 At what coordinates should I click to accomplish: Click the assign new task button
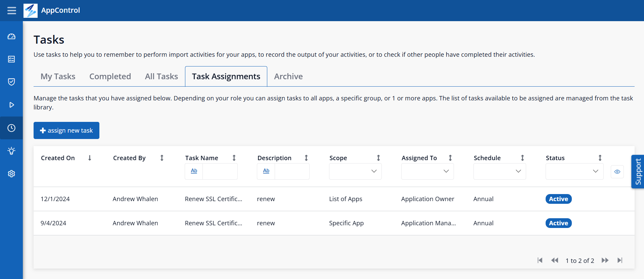[66, 130]
